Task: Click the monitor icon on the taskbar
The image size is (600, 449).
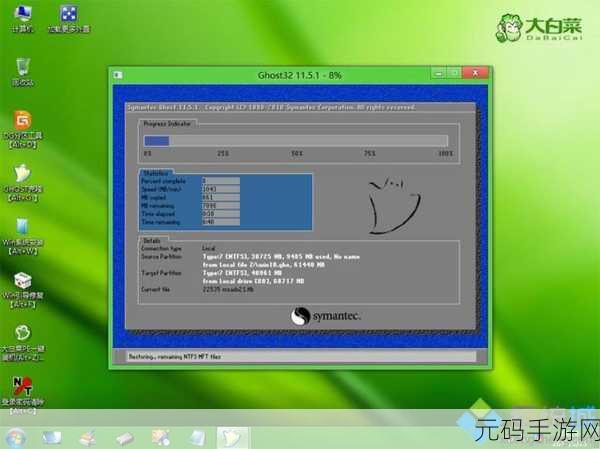Action: 52,438
